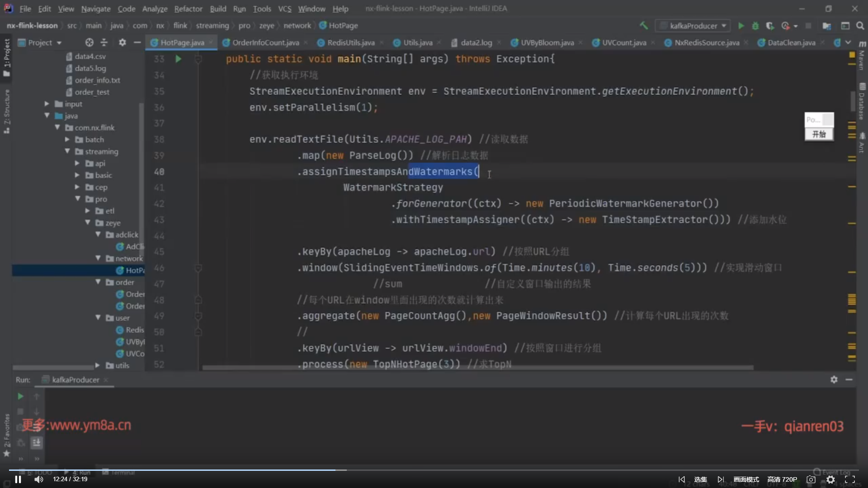Viewport: 868px width, 488px height.
Task: Pause the video playback
Action: pos(18,479)
